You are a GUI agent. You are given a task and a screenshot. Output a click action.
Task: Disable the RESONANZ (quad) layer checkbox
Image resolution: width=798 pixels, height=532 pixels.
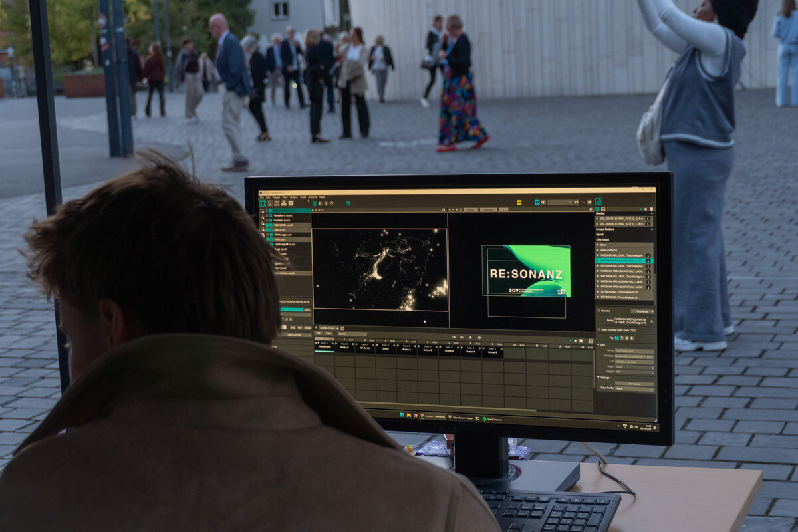pyautogui.click(x=269, y=225)
